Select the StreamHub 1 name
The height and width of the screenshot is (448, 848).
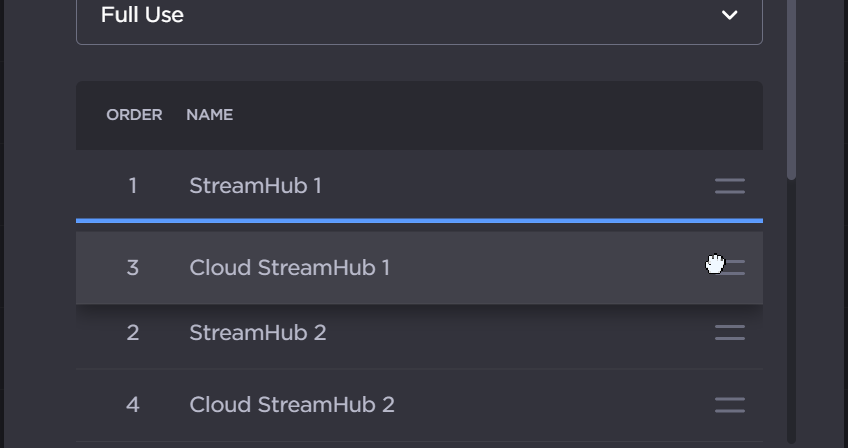(255, 186)
